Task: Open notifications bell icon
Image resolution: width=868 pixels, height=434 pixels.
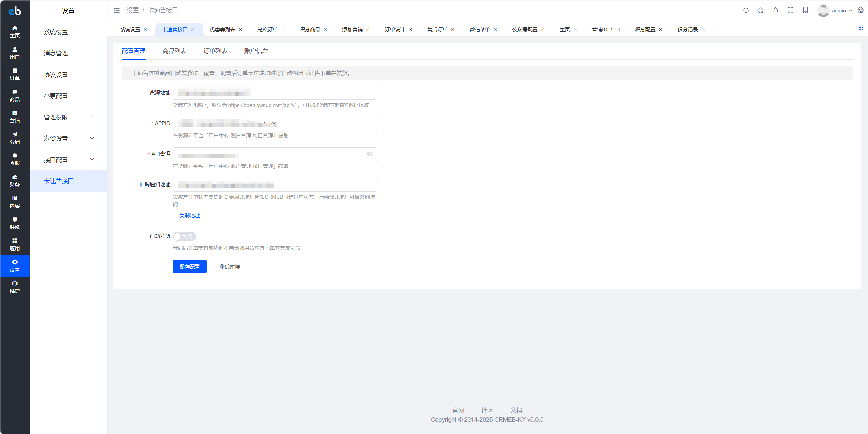Action: click(776, 10)
